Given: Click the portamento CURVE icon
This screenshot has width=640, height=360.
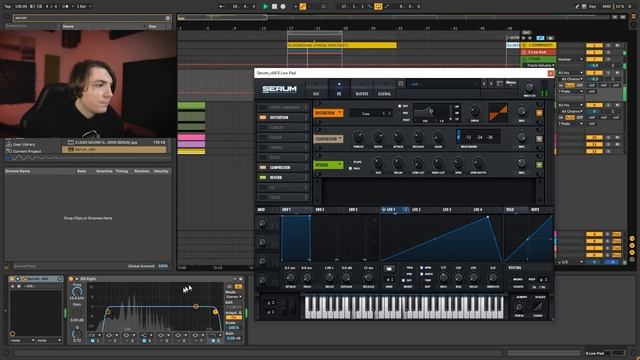Looking at the screenshot, I should [x=538, y=307].
